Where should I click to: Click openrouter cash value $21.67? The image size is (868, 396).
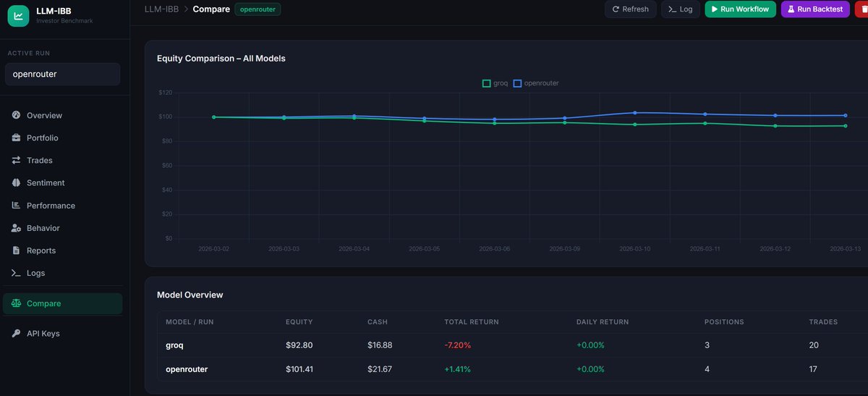pos(380,369)
